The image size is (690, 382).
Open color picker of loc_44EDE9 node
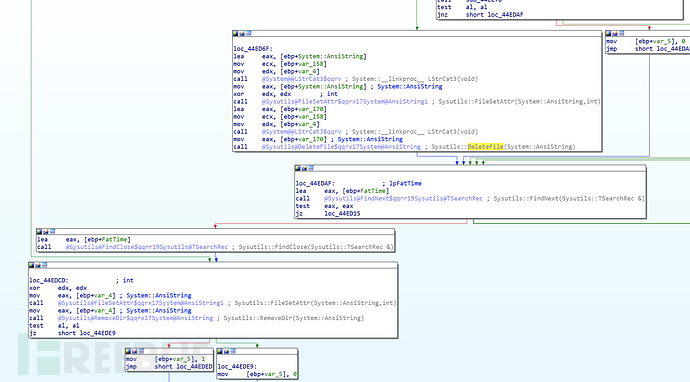coord(220,351)
